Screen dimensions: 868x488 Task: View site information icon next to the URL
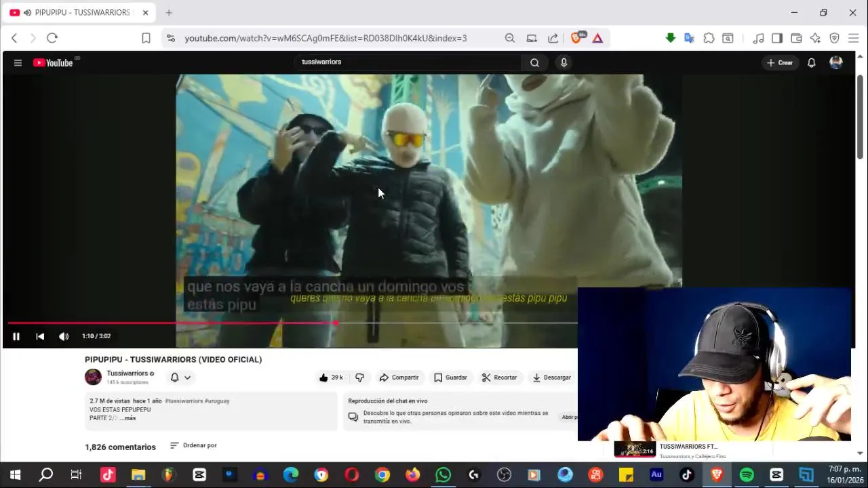coord(170,38)
